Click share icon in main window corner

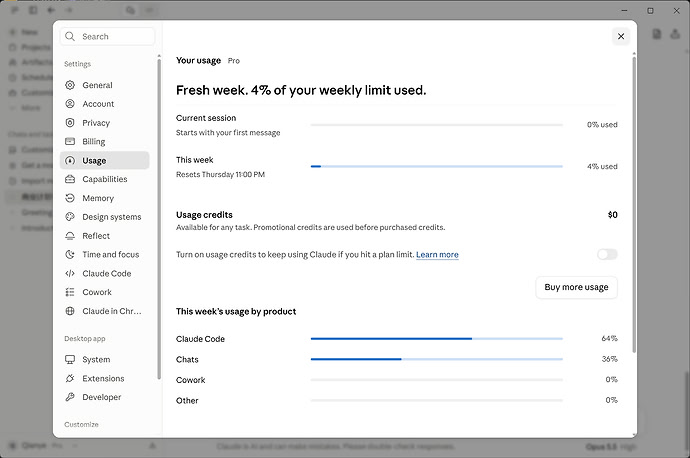pos(675,34)
